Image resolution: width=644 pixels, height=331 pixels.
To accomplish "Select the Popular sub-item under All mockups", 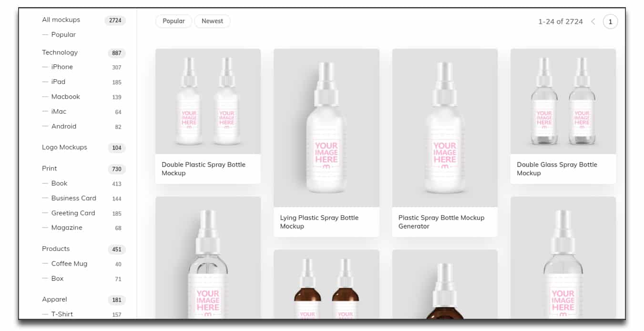I will pos(63,34).
